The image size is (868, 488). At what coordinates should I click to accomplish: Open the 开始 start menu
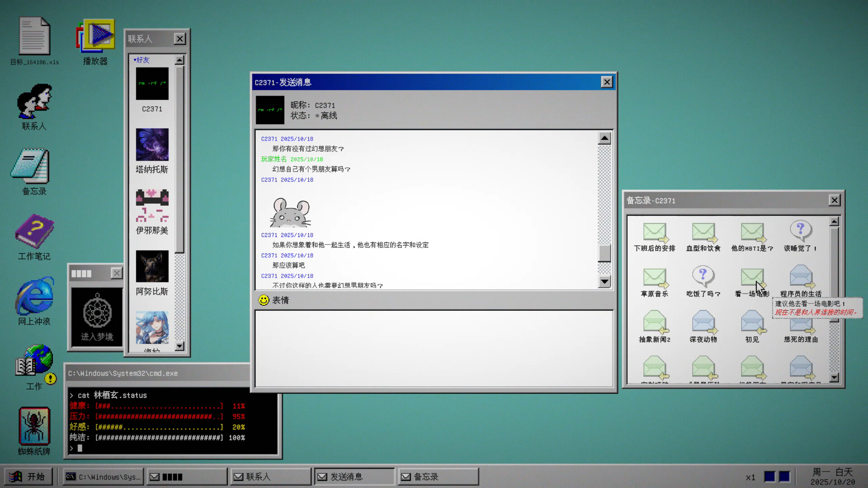[x=28, y=476]
